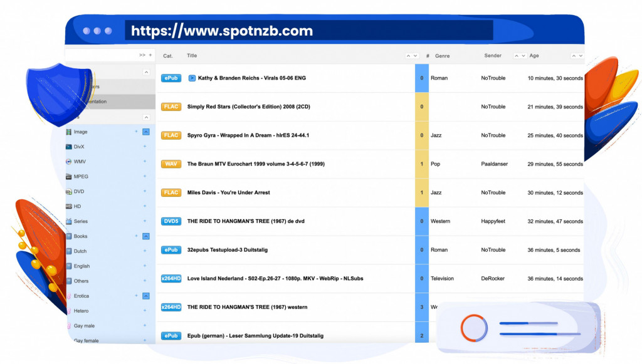
Task: Click the plus icon next to WMV
Action: (x=145, y=162)
